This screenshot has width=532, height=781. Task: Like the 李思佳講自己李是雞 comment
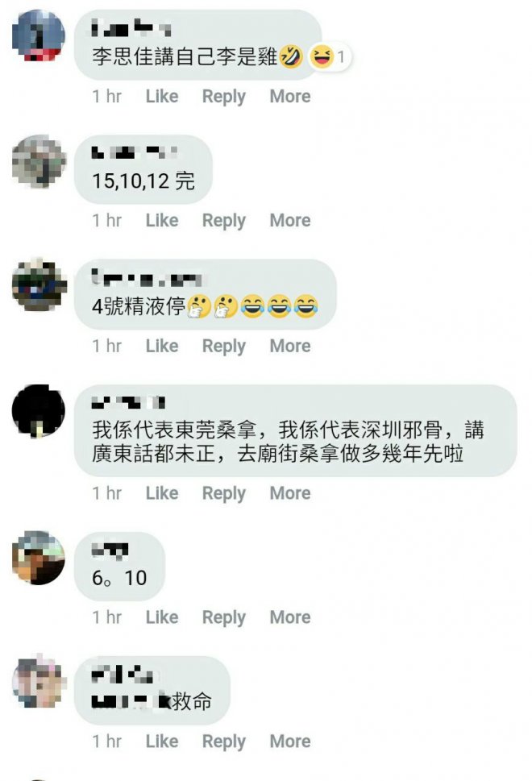tap(162, 96)
